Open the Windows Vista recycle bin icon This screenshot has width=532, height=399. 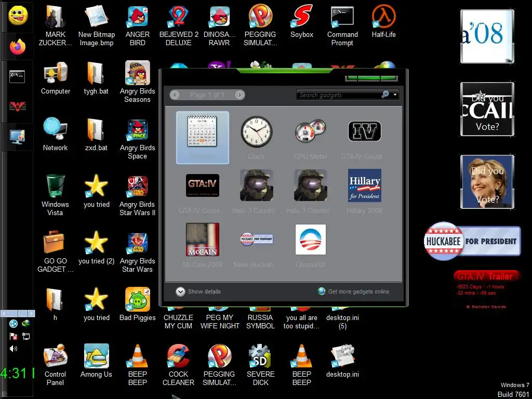tap(55, 195)
